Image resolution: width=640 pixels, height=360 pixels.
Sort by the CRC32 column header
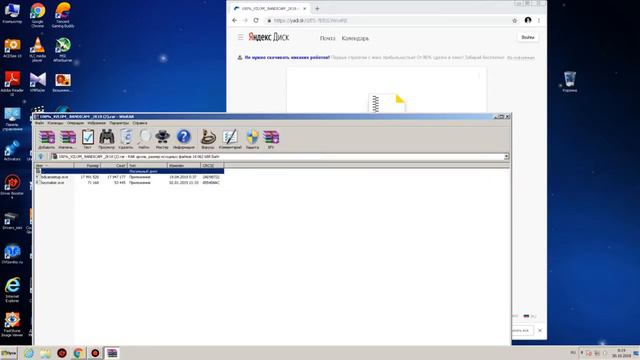(x=212, y=165)
